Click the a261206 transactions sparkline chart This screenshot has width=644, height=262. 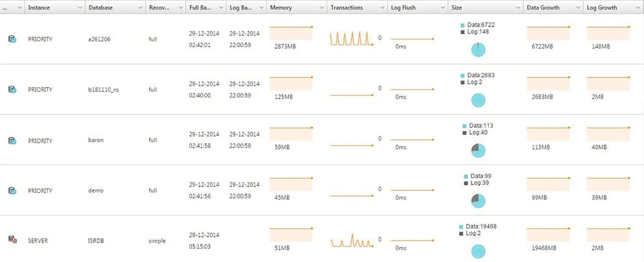coord(351,39)
